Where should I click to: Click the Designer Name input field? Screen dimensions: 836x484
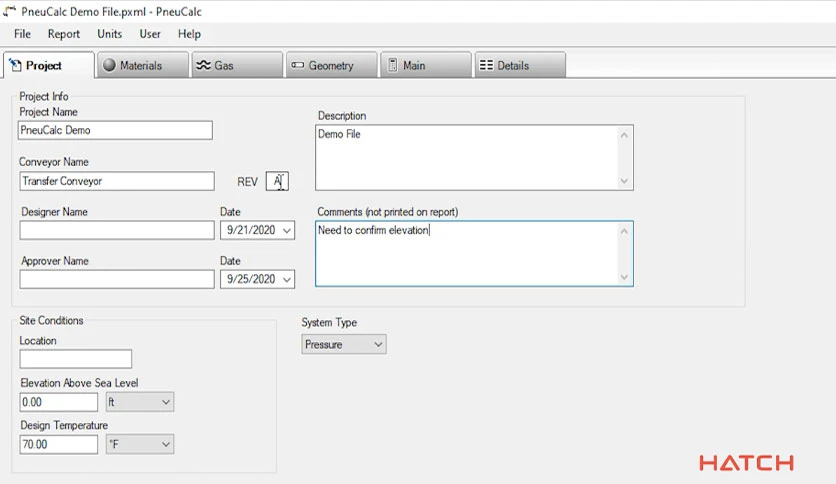[117, 230]
